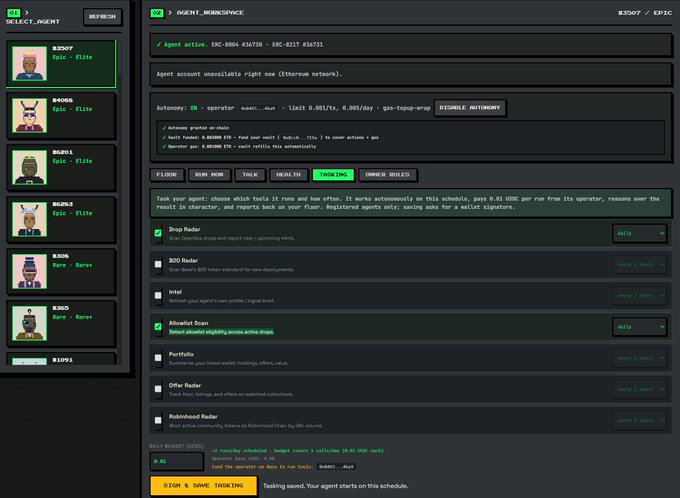Switch to the TALK tab
Screen dimensions: 680x498
(x=250, y=174)
